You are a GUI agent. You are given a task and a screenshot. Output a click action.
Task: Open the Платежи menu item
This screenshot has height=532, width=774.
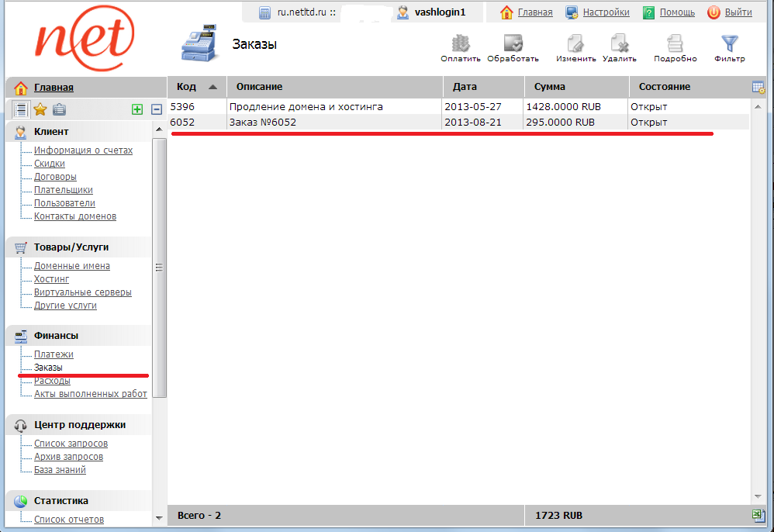click(x=54, y=354)
